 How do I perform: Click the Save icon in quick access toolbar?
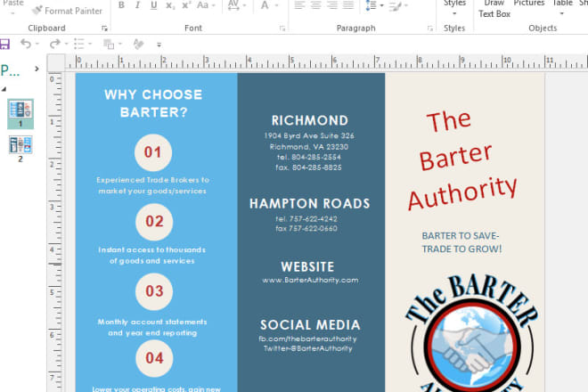4,44
